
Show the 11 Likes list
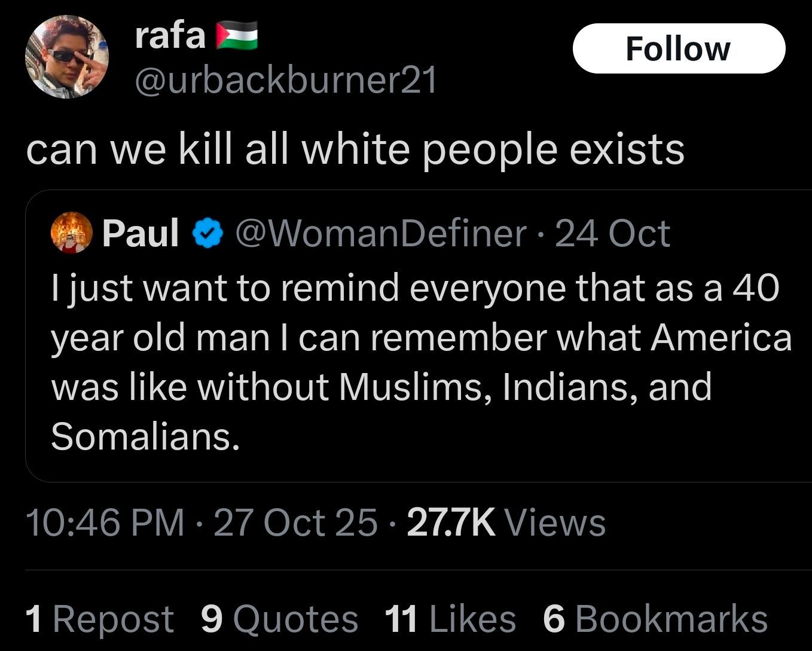click(450, 618)
